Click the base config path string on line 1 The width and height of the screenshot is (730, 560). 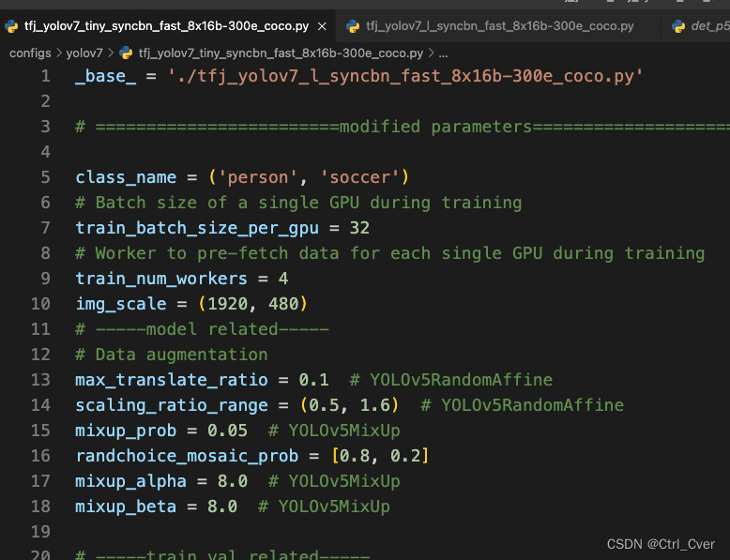[405, 76]
